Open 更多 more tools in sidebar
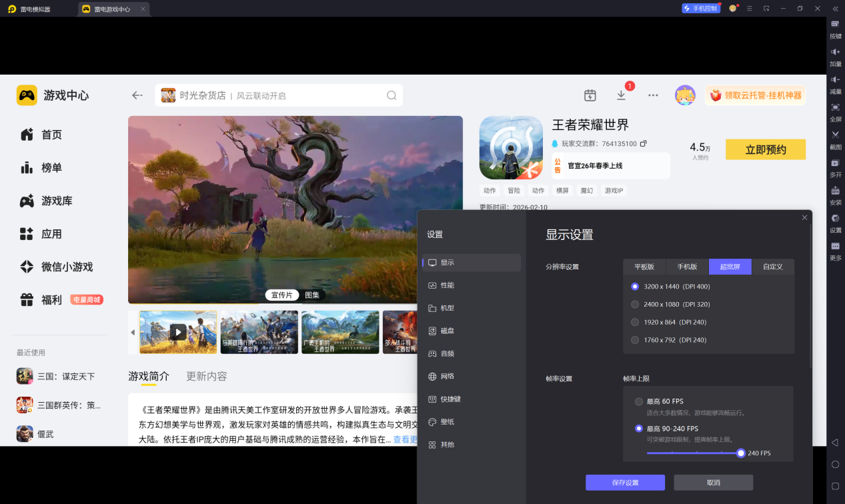 coord(835,250)
